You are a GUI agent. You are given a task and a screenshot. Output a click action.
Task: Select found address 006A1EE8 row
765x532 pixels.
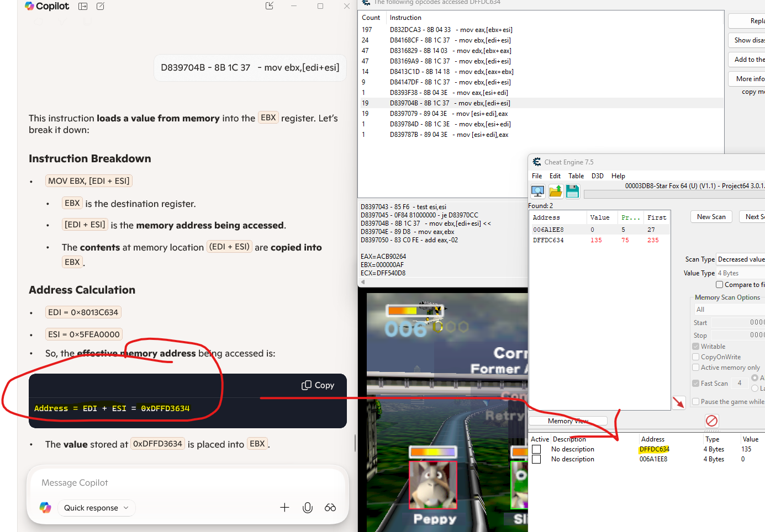point(600,230)
